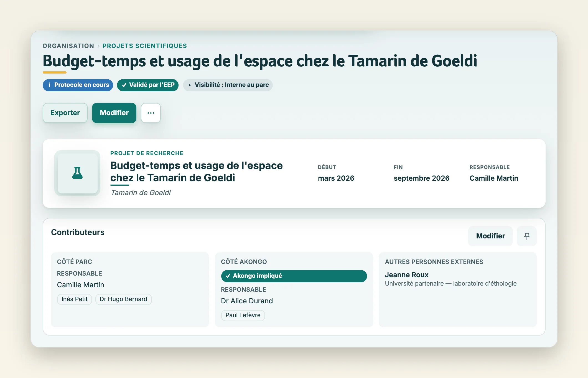Click the Contributeurs section heading
The height and width of the screenshot is (378, 588).
coord(78,232)
